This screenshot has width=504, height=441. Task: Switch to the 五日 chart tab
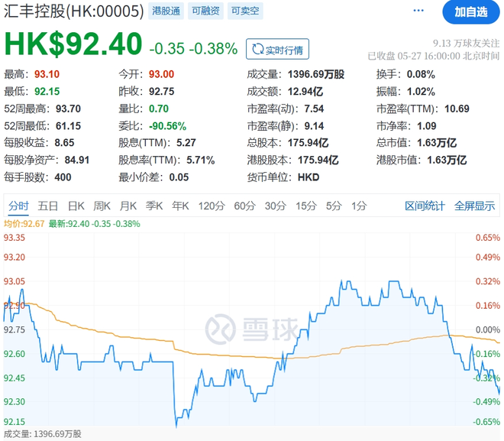[x=48, y=206]
